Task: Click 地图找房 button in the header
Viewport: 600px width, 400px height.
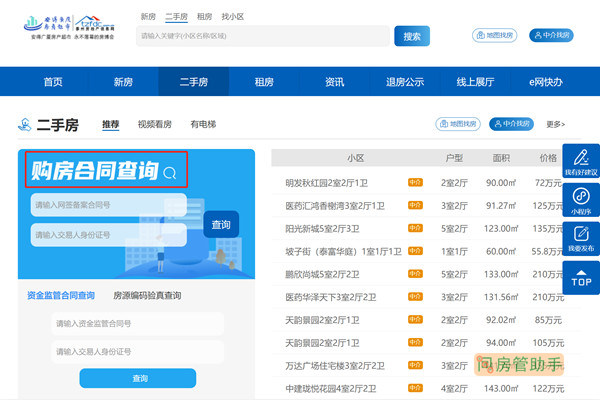Action: [494, 35]
